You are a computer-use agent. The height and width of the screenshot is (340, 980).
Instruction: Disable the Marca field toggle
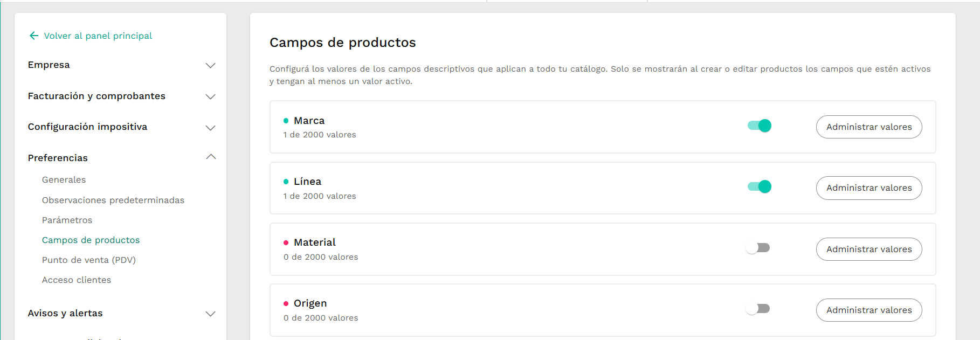click(x=759, y=126)
